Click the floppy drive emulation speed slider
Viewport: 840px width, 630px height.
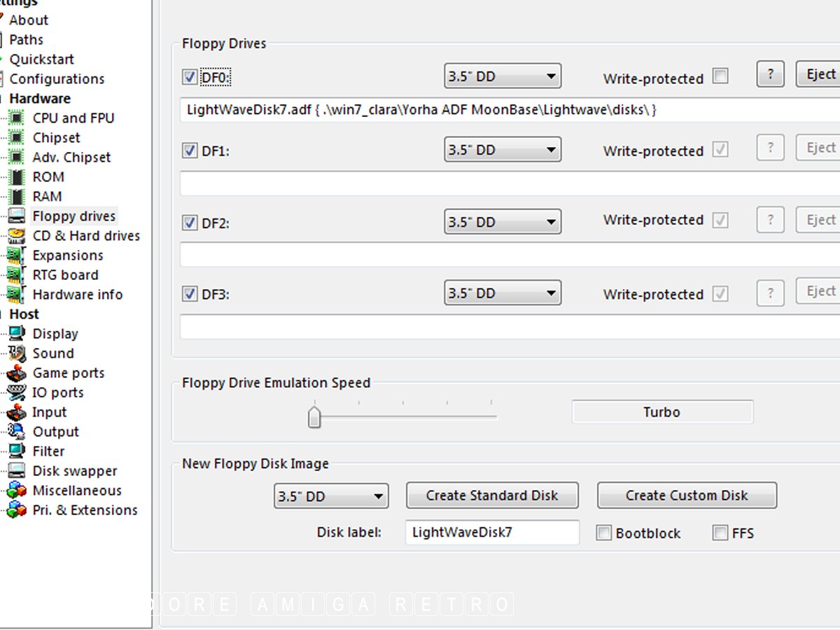[314, 417]
